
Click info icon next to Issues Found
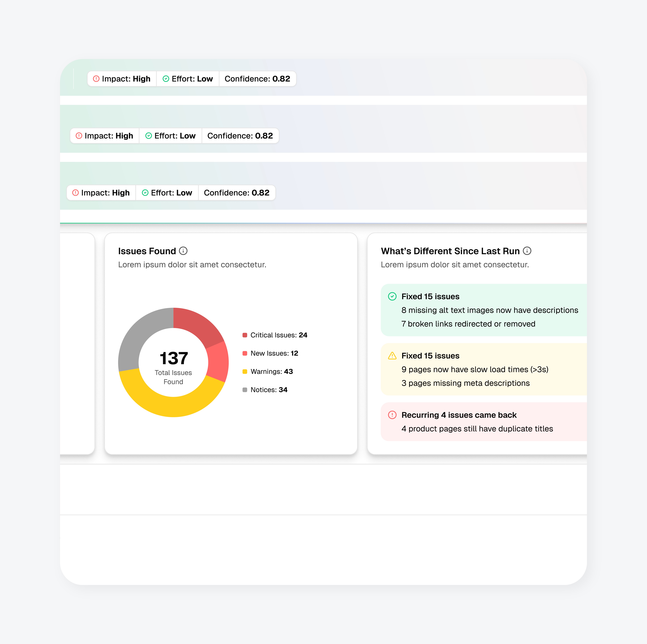coord(183,251)
